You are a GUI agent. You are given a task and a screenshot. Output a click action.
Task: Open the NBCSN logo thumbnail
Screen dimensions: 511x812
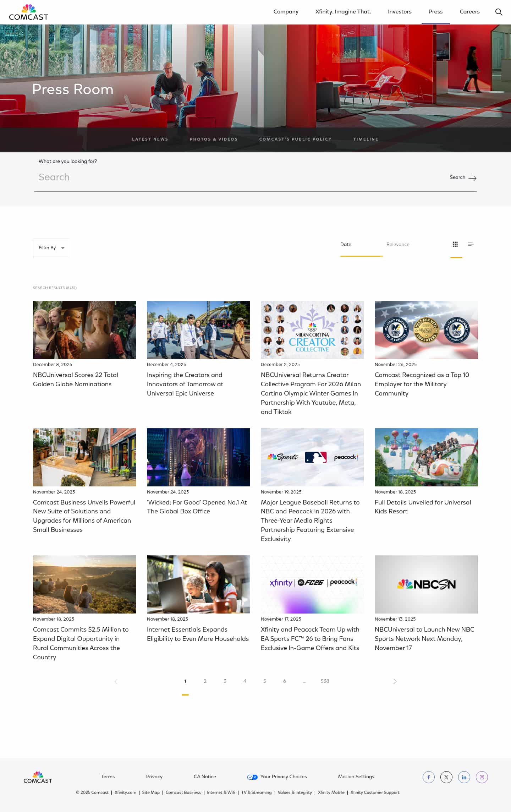[426, 584]
